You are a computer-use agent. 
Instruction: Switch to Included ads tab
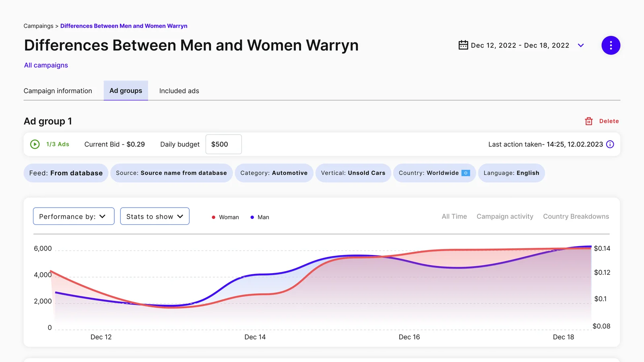[x=179, y=91]
